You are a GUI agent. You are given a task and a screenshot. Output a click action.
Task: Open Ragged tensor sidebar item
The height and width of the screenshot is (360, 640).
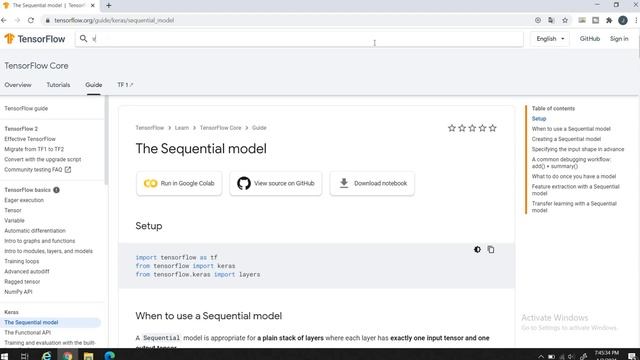pos(22,282)
